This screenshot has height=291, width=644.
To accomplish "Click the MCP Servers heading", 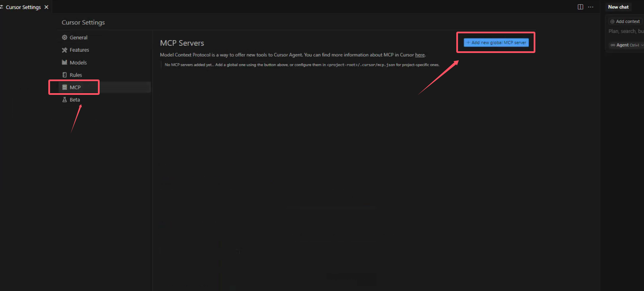I will coord(182,43).
